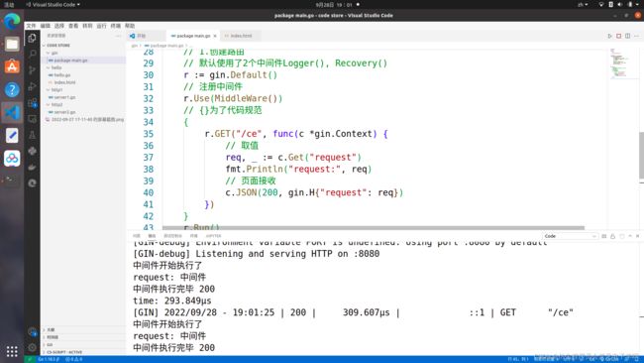Open the 编辑 menu
This screenshot has width=644, height=363.
point(46,26)
